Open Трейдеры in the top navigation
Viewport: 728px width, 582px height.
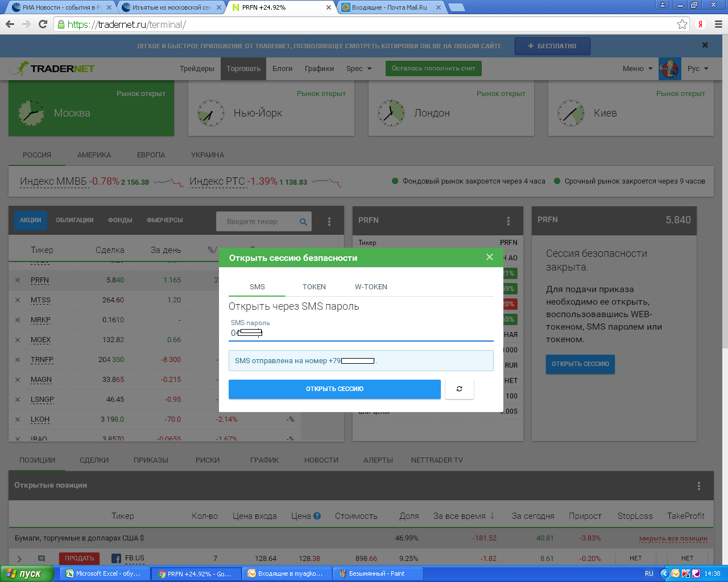[197, 69]
